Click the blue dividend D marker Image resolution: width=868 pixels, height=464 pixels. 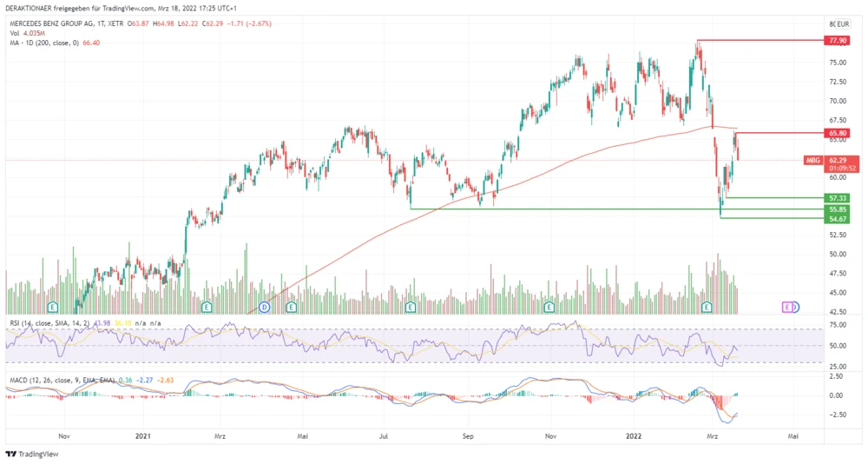[x=265, y=307]
